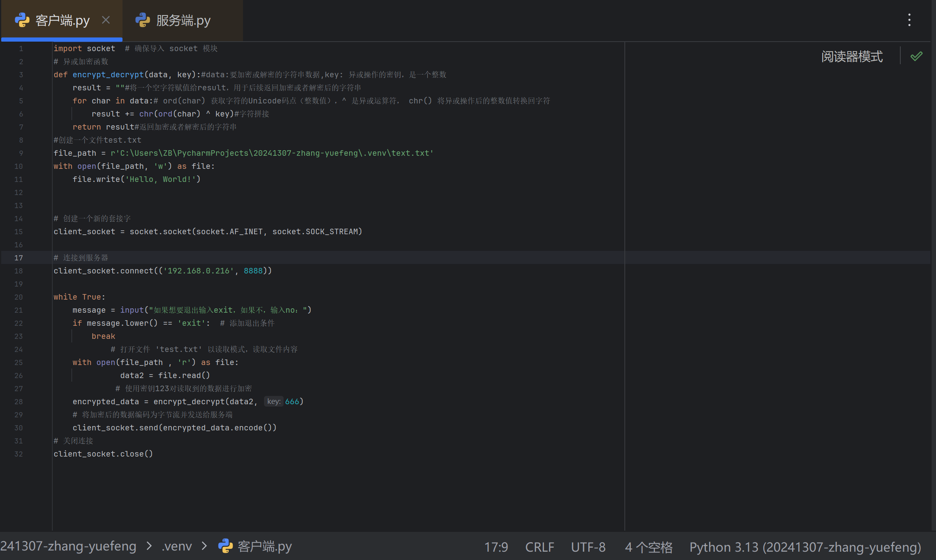The height and width of the screenshot is (560, 936).
Task: Click the zhang-yuefeng project breadcrumb
Action: (x=68, y=546)
